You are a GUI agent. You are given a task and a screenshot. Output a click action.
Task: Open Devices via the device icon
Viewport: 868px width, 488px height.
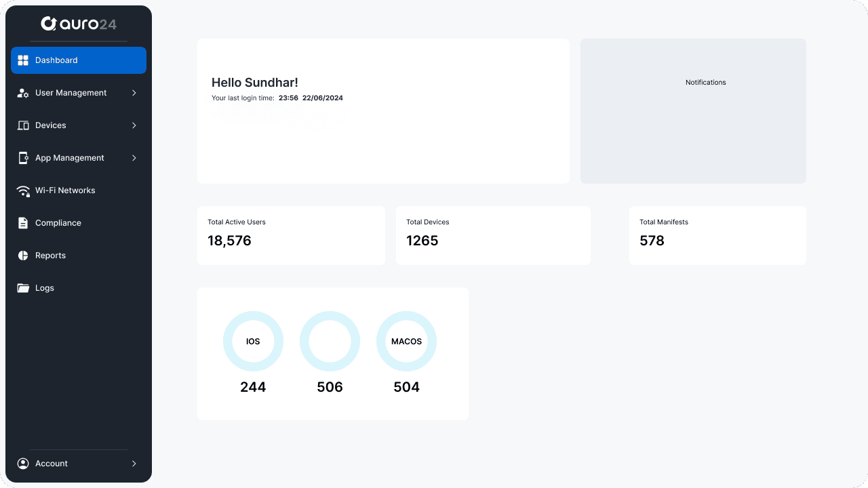(22, 125)
